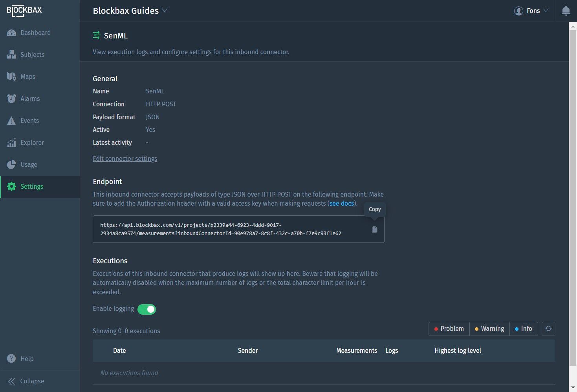Click the refresh executions icon button
The width and height of the screenshot is (577, 392).
pyautogui.click(x=548, y=329)
